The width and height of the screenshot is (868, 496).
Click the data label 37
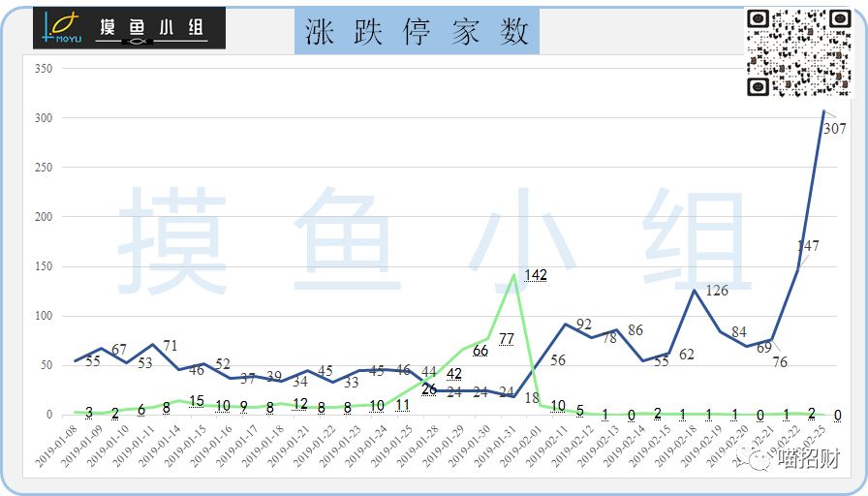[x=247, y=379]
